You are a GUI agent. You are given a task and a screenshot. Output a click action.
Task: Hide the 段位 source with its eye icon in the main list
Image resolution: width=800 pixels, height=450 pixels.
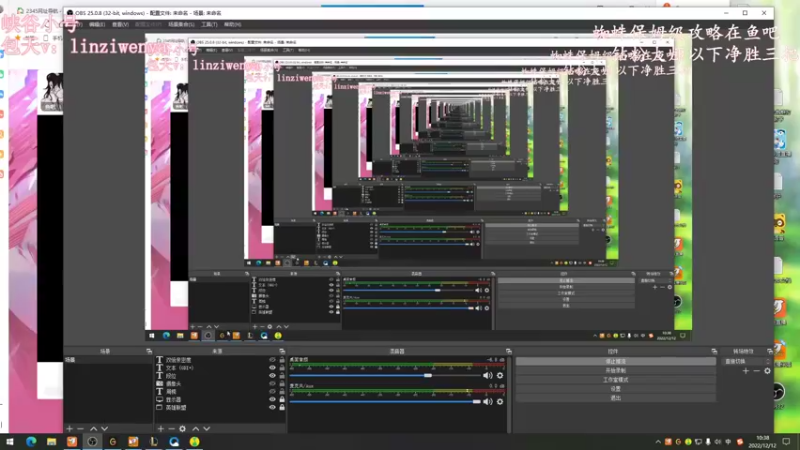[x=272, y=376]
